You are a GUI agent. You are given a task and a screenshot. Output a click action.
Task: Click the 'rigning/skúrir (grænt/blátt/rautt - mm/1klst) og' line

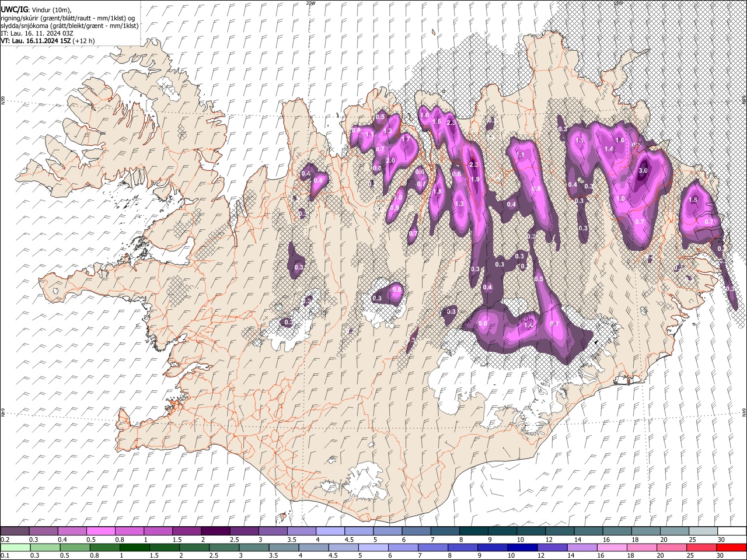(x=68, y=18)
